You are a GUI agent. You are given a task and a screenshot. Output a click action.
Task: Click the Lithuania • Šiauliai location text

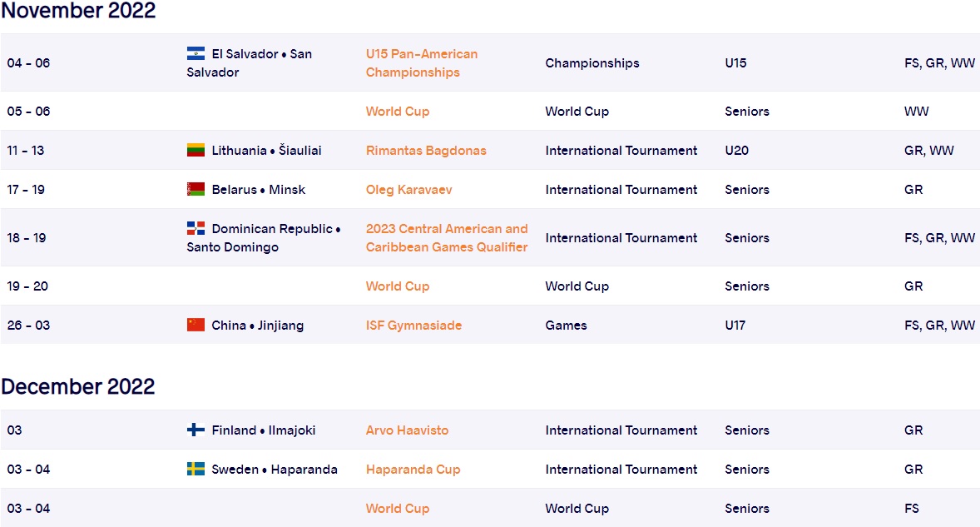click(266, 151)
